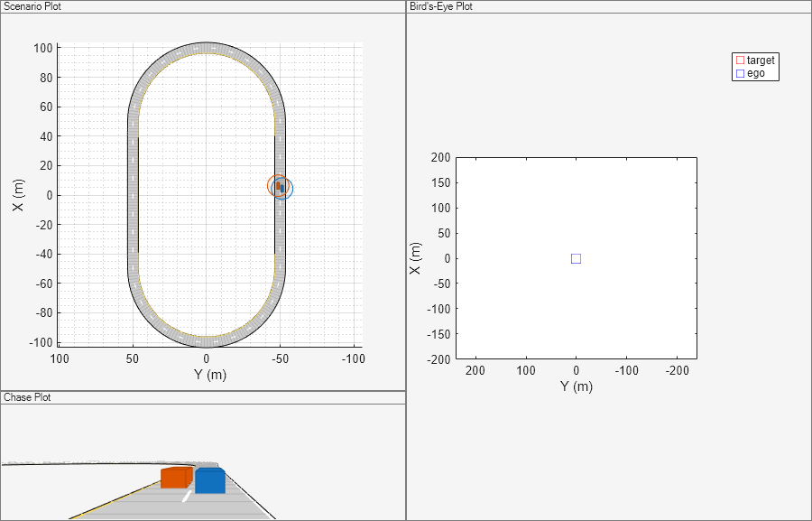Click the top curve of the oval track

(206, 48)
